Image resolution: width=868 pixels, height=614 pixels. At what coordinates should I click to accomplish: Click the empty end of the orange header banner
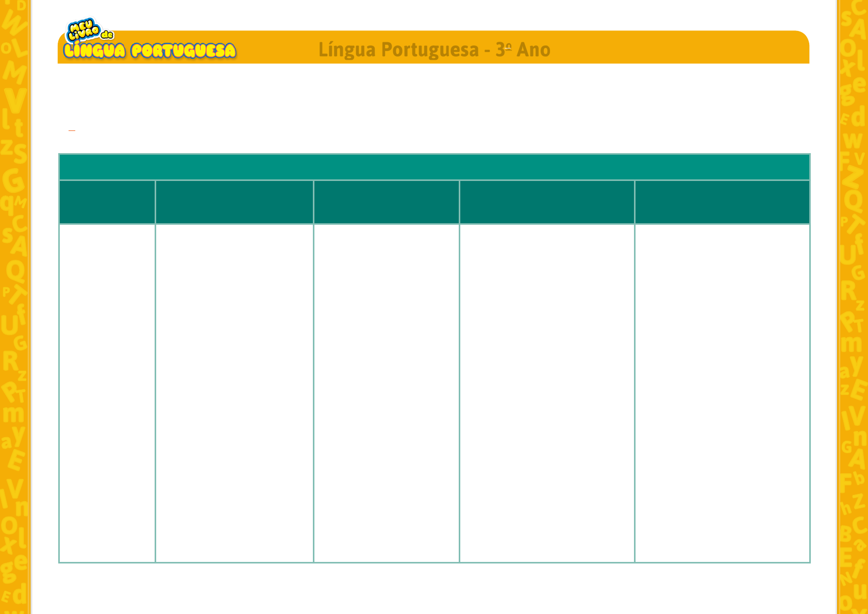(x=696, y=49)
